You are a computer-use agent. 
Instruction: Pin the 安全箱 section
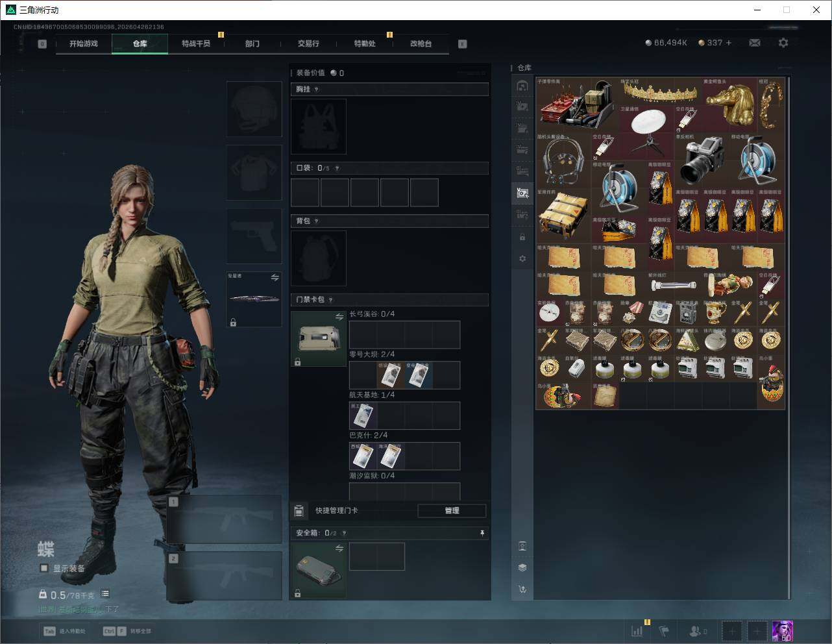[x=482, y=533]
